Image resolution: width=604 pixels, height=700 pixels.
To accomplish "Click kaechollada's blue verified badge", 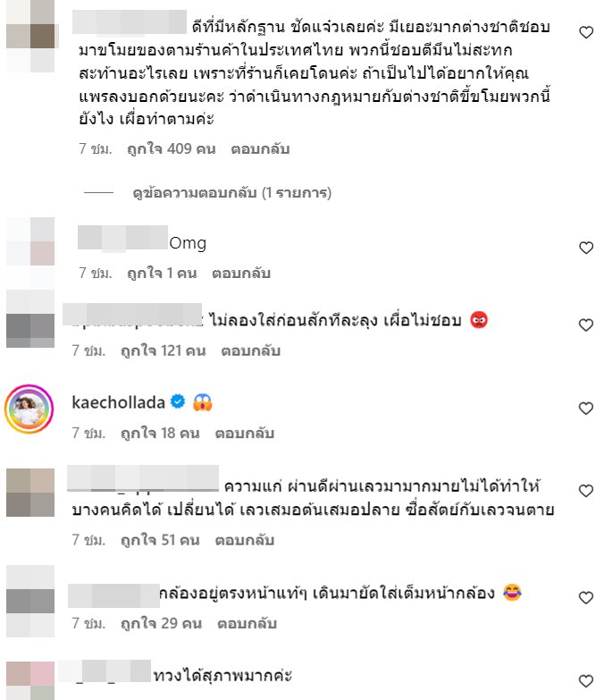I will click(178, 401).
